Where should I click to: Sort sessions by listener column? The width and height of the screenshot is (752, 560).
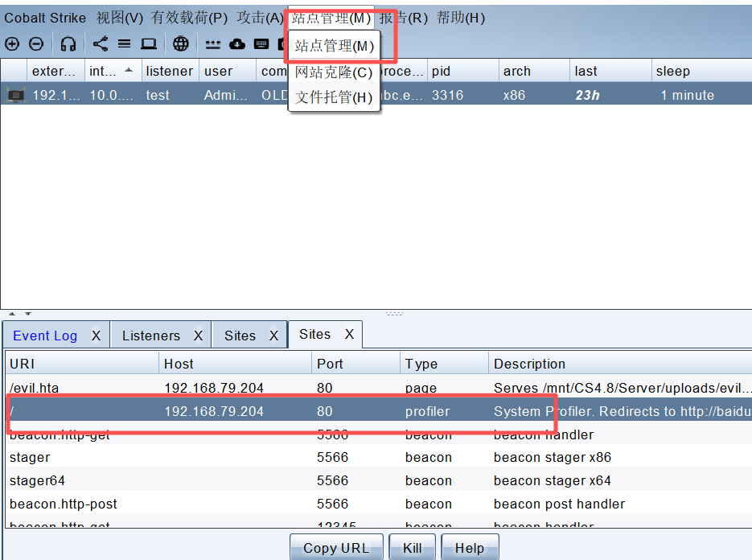[171, 71]
